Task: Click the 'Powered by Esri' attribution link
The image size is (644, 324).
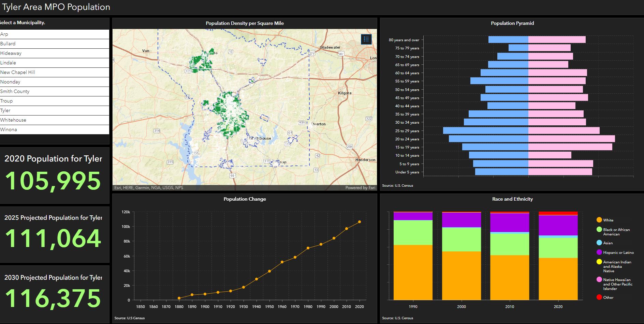Action: point(360,187)
